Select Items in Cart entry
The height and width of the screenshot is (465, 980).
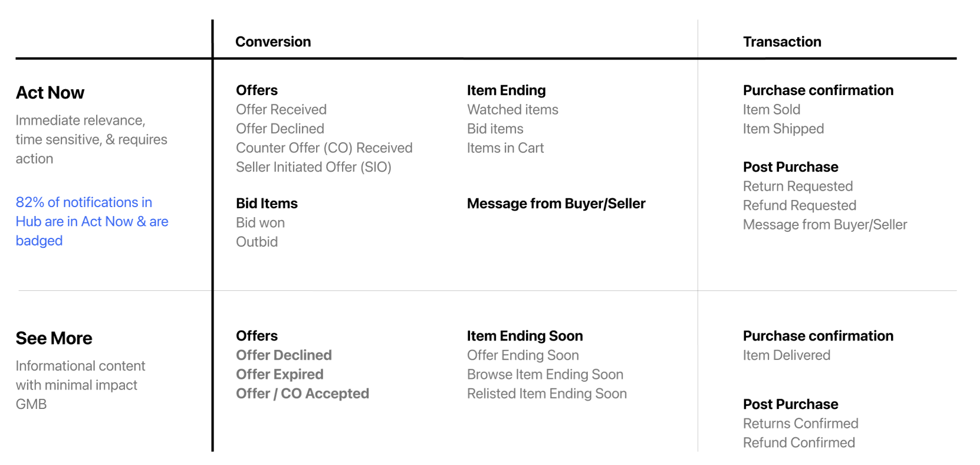(x=505, y=148)
